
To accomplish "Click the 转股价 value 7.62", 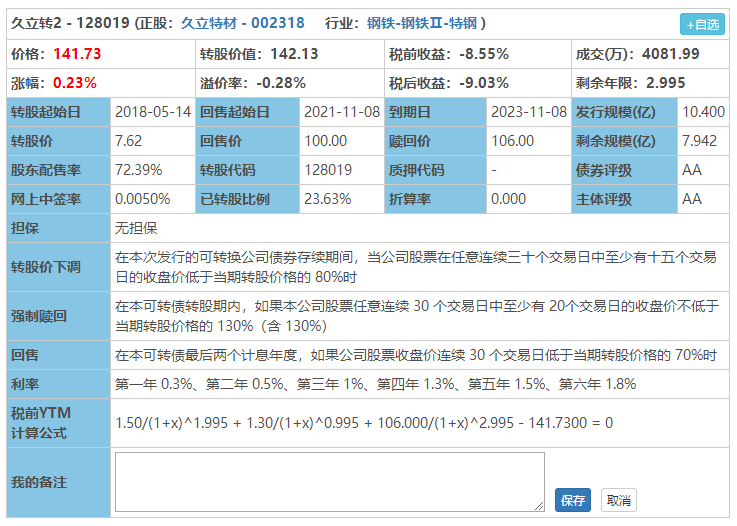I will coord(128,141).
